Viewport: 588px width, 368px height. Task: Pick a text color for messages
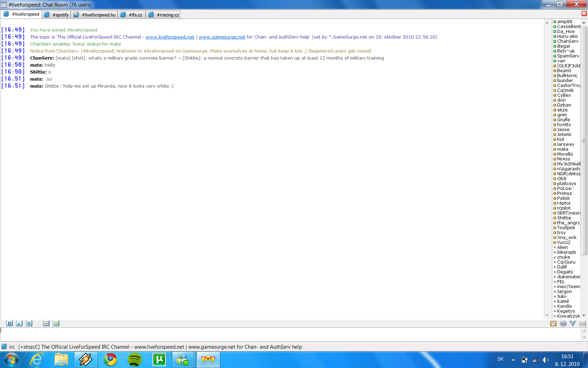pos(46,323)
